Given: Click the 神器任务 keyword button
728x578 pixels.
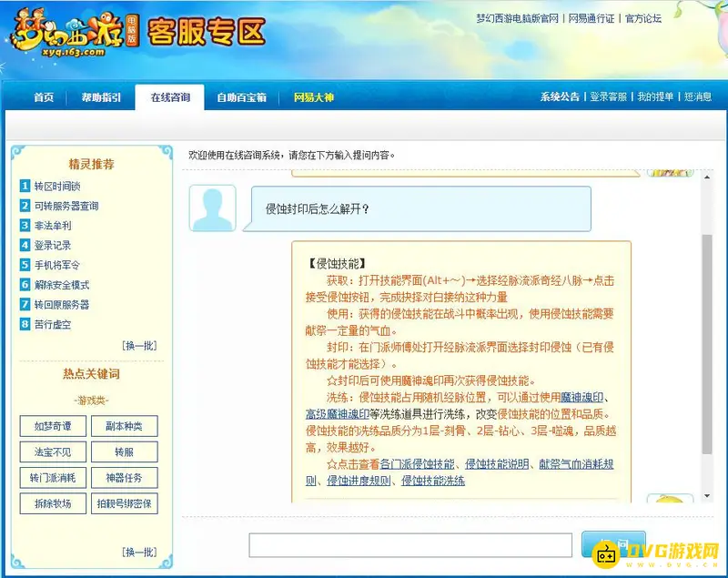Looking at the screenshot, I should (x=125, y=478).
